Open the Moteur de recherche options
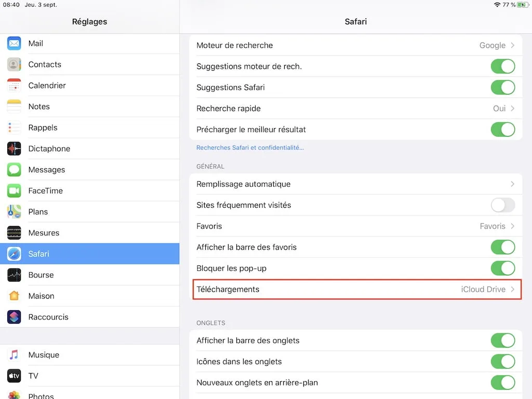 [356, 45]
